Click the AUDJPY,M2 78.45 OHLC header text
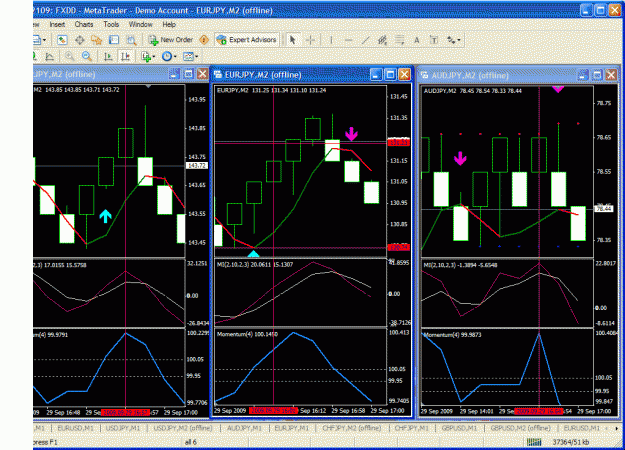The image size is (625, 450). point(473,91)
